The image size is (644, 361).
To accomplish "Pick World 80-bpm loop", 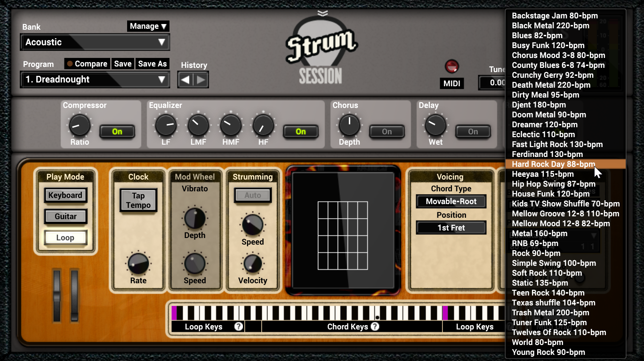I will coord(565,342).
